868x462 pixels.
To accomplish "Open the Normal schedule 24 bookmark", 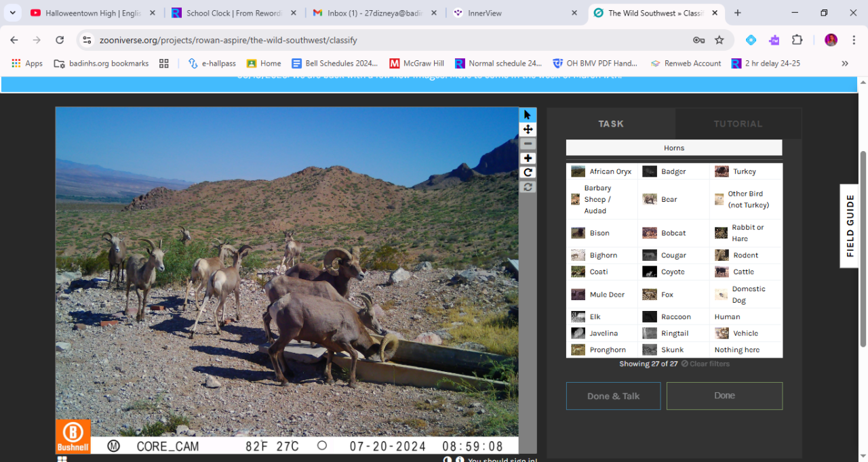I will tap(498, 63).
